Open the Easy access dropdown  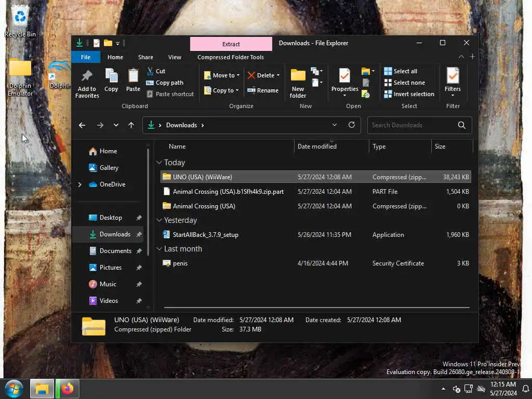[x=317, y=83]
